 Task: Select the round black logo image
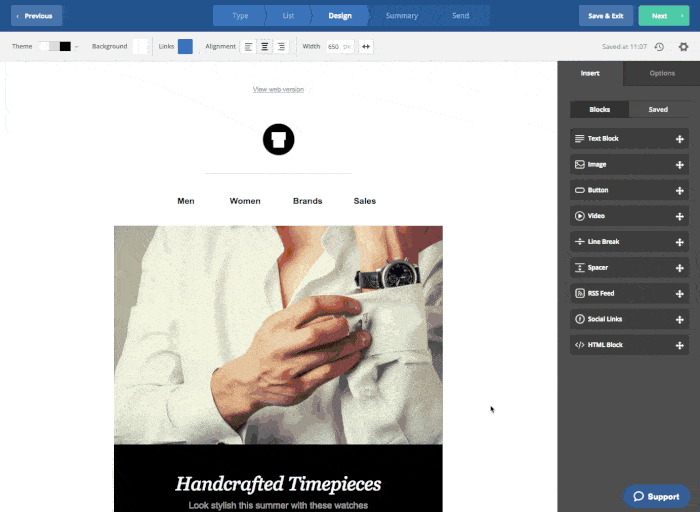point(278,139)
